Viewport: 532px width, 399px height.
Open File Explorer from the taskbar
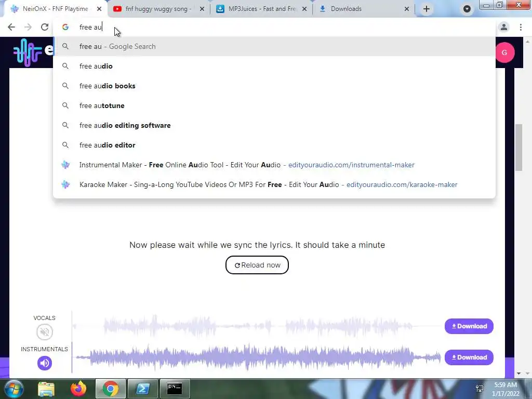(x=46, y=389)
